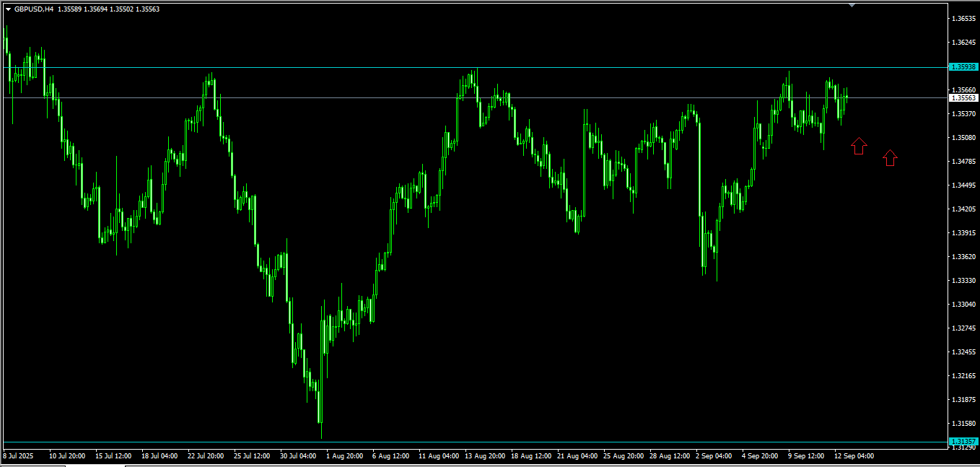Image resolution: width=980 pixels, height=467 pixels.
Task: Click the 1.36535 price scale value
Action: point(965,18)
